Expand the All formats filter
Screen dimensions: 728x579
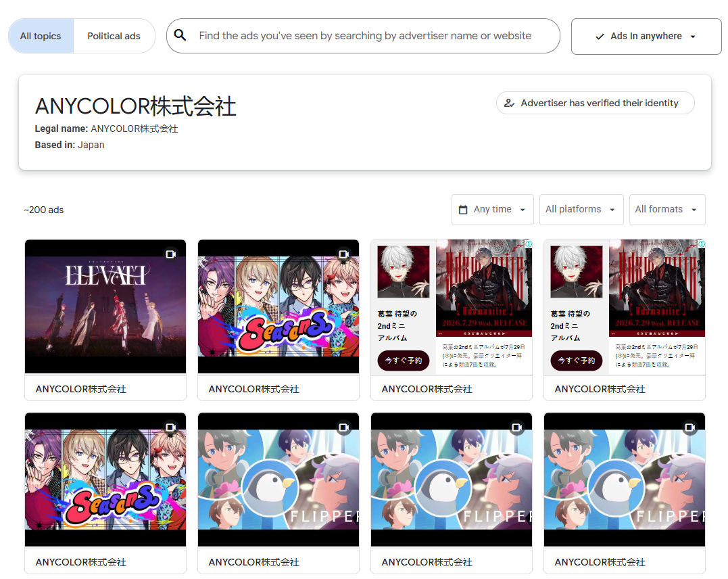[667, 210]
